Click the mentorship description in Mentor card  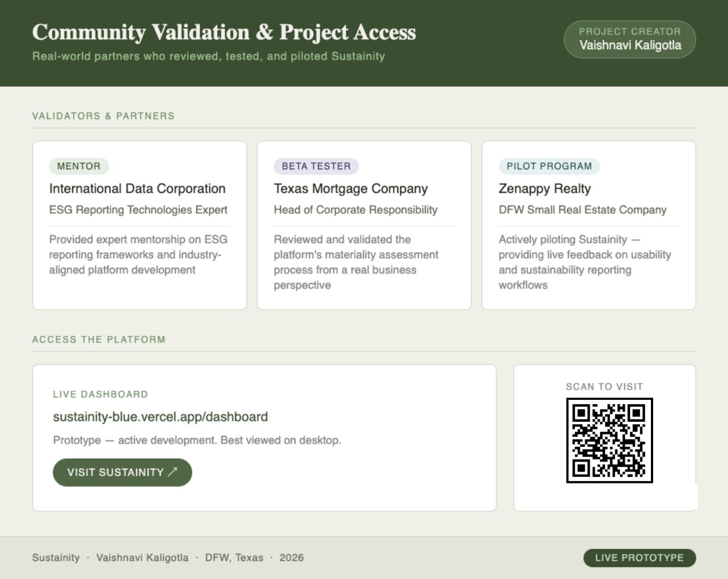tap(138, 255)
